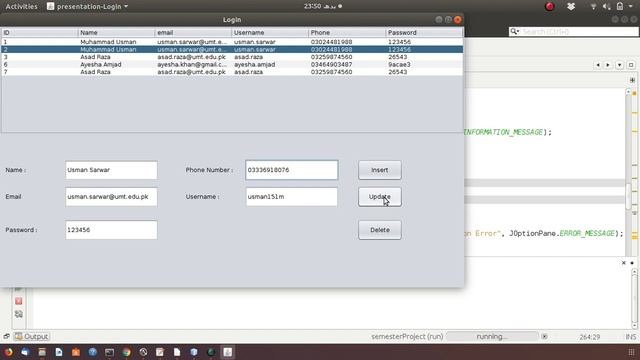Select the Ayesha Amjad row
The height and width of the screenshot is (360, 640).
coord(232,64)
